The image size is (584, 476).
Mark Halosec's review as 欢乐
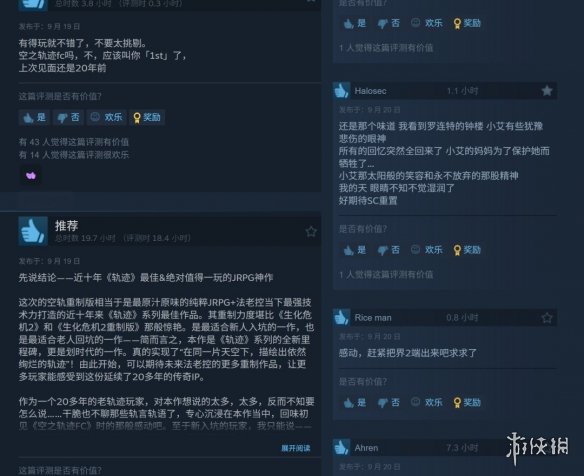tap(426, 250)
